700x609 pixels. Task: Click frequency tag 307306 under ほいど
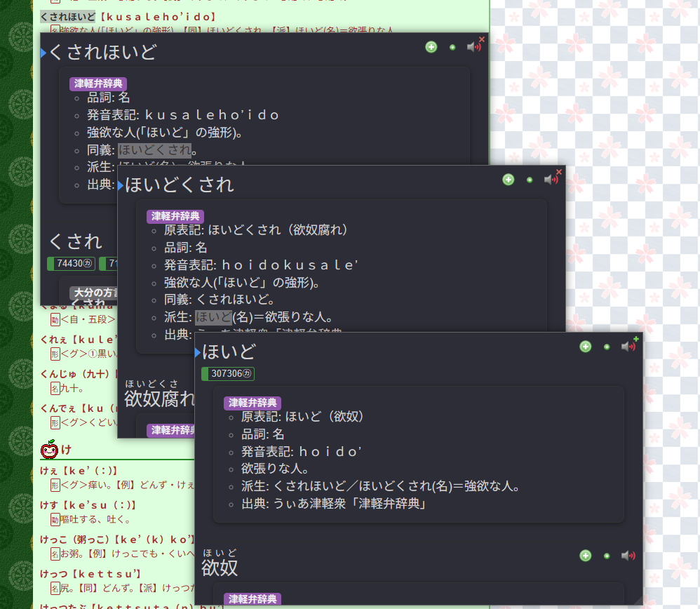pyautogui.click(x=228, y=374)
